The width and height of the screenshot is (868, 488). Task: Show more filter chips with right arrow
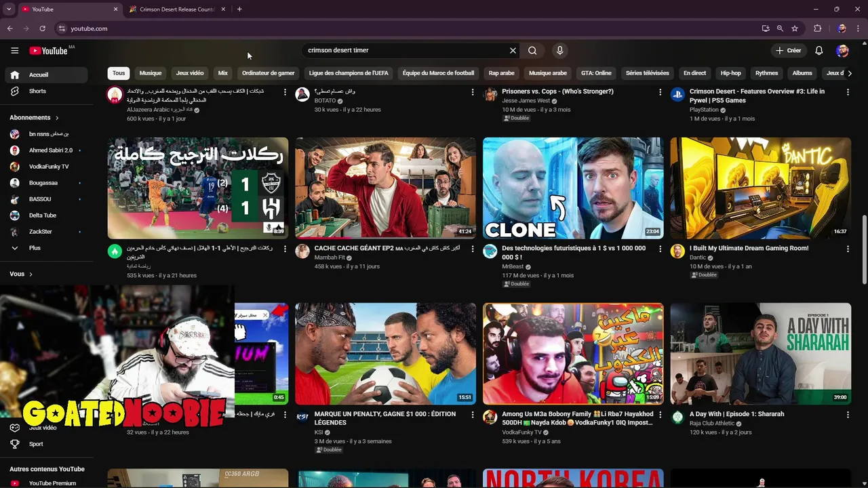coord(849,73)
